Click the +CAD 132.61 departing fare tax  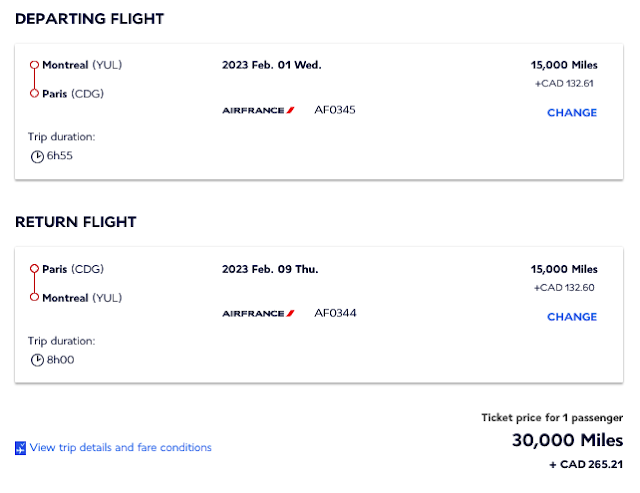click(566, 84)
